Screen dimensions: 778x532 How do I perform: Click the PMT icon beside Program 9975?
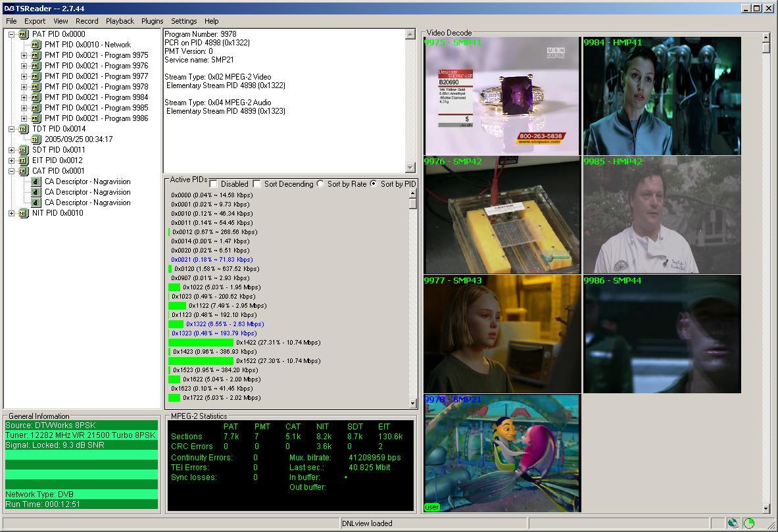pos(36,56)
